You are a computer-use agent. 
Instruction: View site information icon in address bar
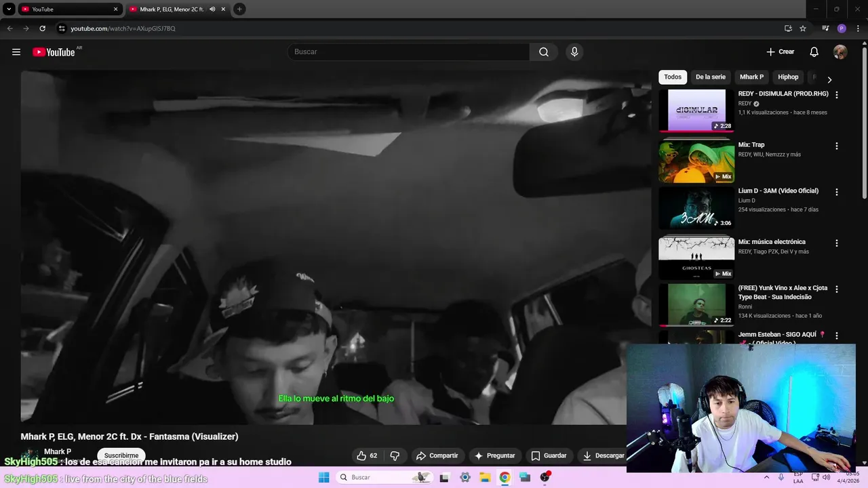pos(62,28)
